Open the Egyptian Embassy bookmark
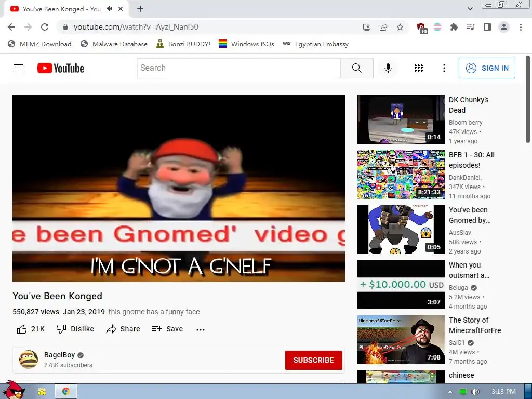Screen dimensions: 532x399 (x=315, y=44)
